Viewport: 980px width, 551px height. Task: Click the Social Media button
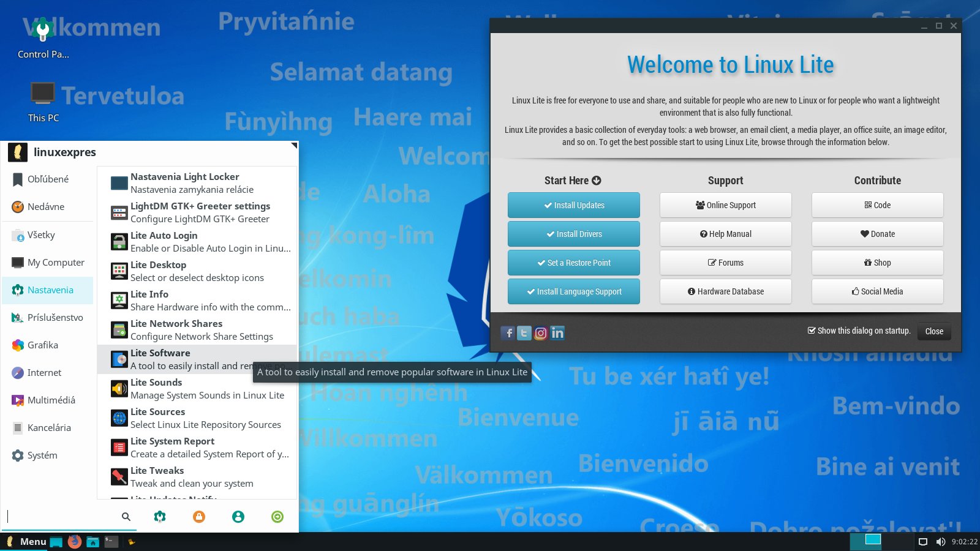878,291
